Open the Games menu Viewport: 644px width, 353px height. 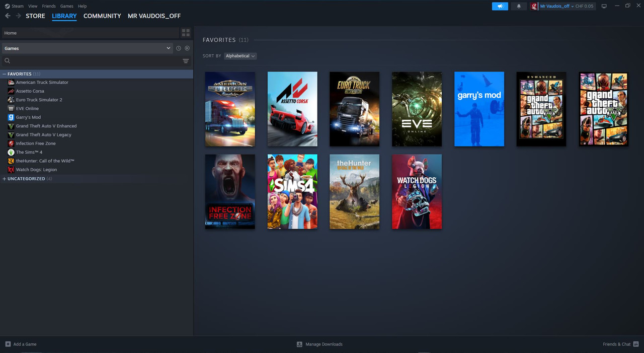(66, 6)
